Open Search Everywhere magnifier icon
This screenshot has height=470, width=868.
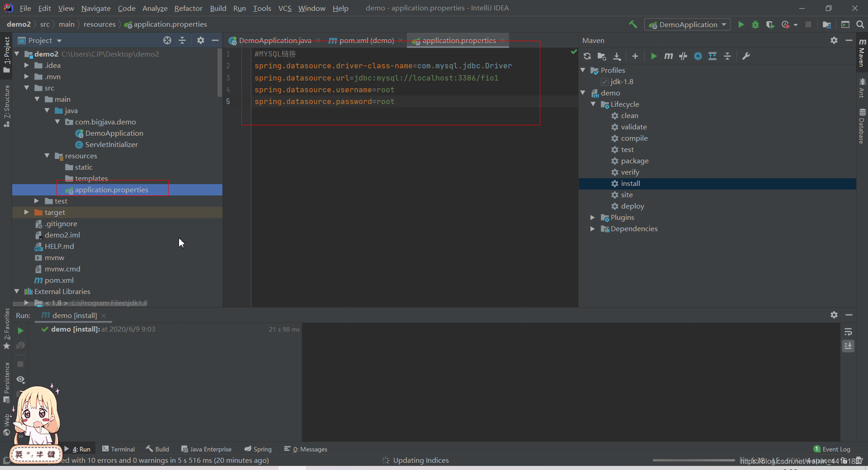coord(860,24)
